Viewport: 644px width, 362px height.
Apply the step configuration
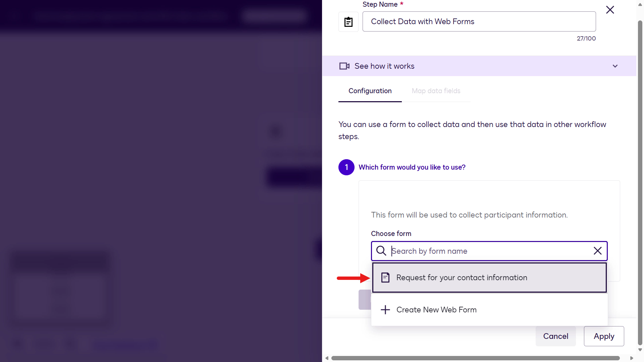coord(604,336)
